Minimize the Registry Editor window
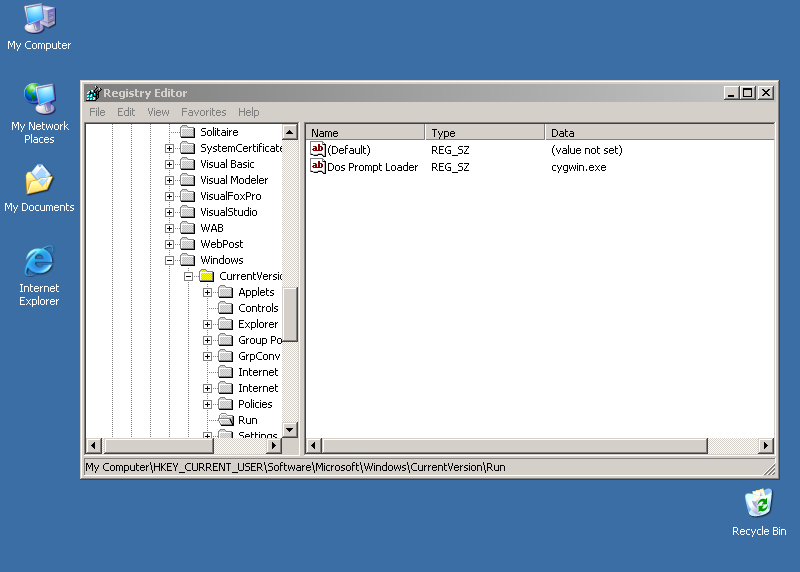The width and height of the screenshot is (800, 572). 731,93
